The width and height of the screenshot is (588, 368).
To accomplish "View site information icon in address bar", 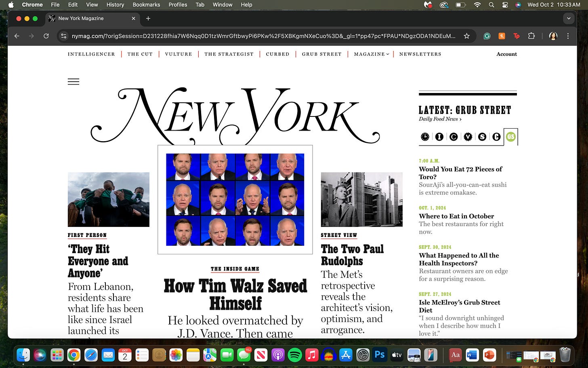I will coord(64,36).
